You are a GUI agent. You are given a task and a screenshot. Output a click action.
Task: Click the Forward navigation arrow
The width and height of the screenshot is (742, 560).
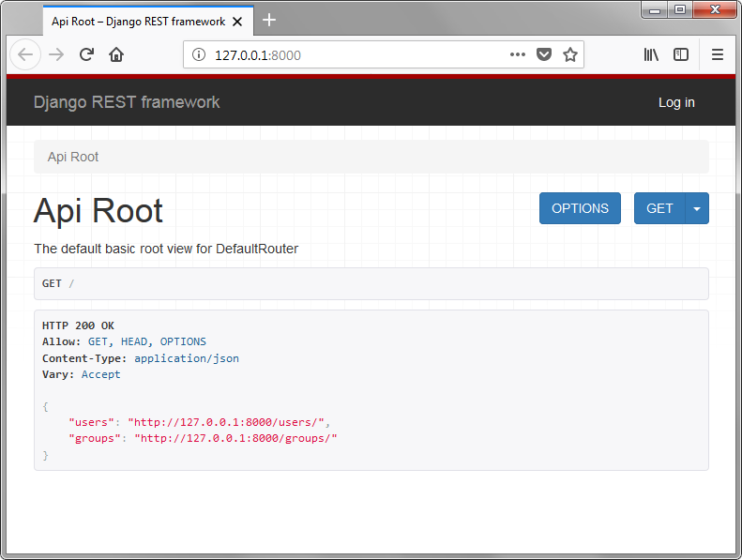(56, 54)
